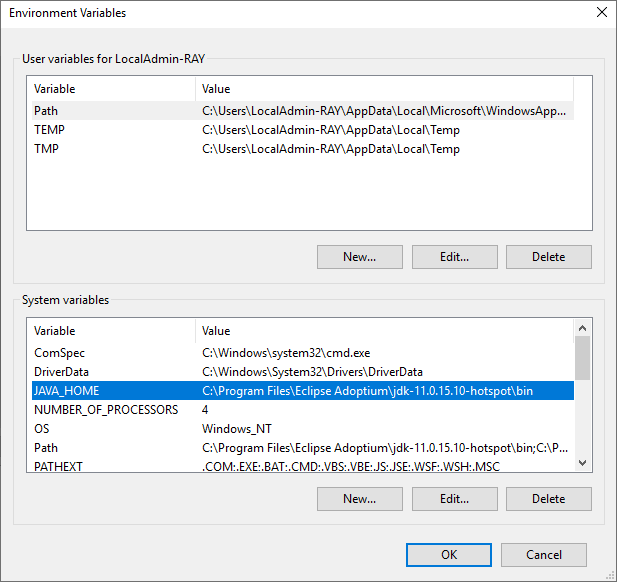Select the user Path variable row

(46, 111)
